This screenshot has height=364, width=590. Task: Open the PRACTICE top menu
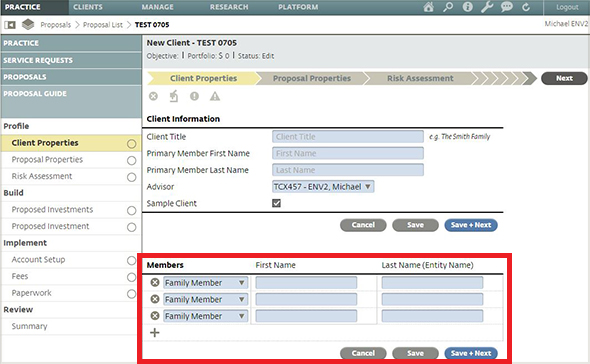[23, 7]
